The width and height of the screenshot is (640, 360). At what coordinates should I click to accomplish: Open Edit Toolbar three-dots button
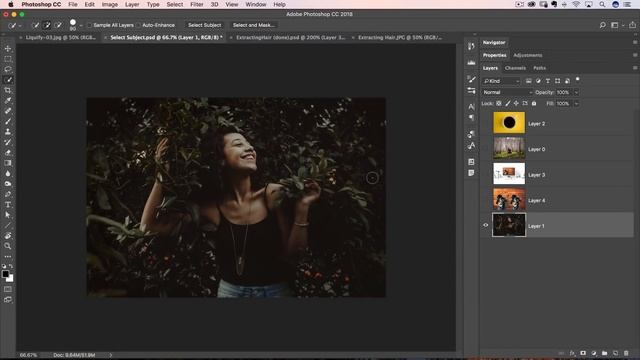8,257
